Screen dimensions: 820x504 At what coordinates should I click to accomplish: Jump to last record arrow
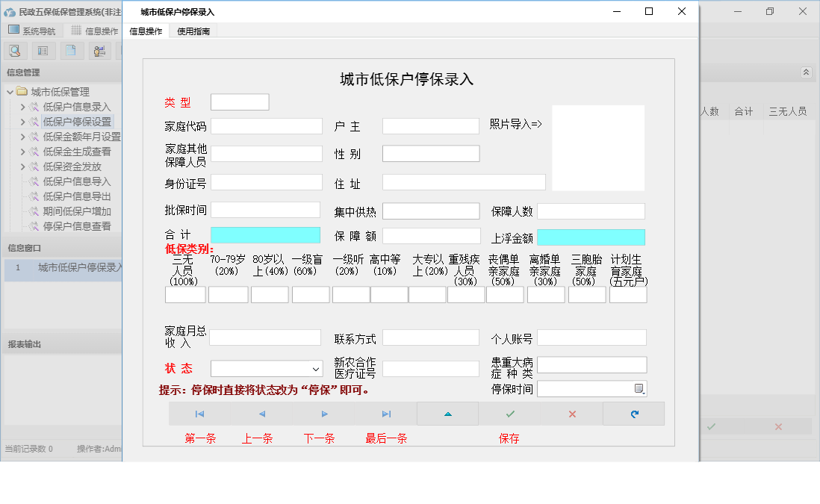point(386,414)
